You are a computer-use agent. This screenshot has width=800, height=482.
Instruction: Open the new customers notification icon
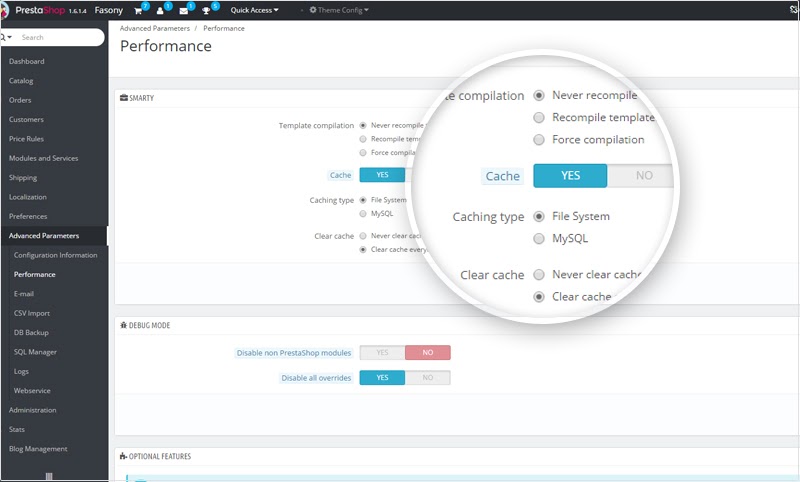coord(160,10)
